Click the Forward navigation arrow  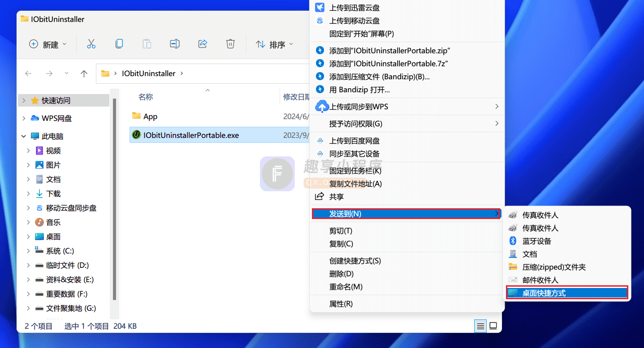(x=49, y=73)
